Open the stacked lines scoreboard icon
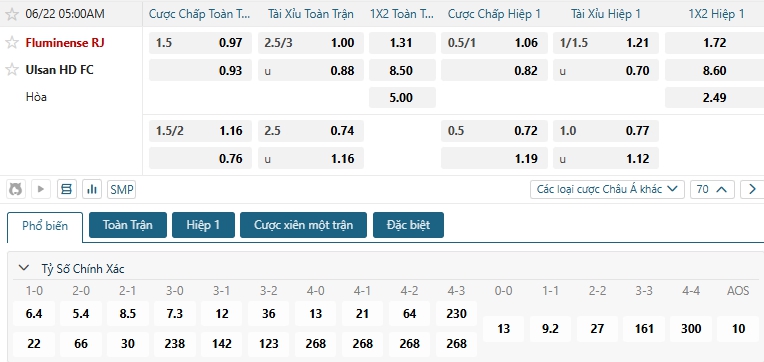This screenshot has height=362, width=764. coord(67,189)
